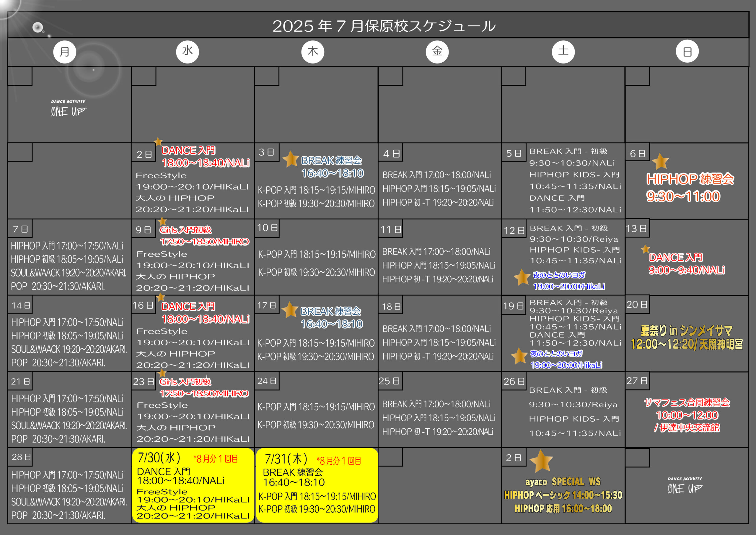Click the Friday (金) day circle
The width and height of the screenshot is (756, 535).
(437, 51)
